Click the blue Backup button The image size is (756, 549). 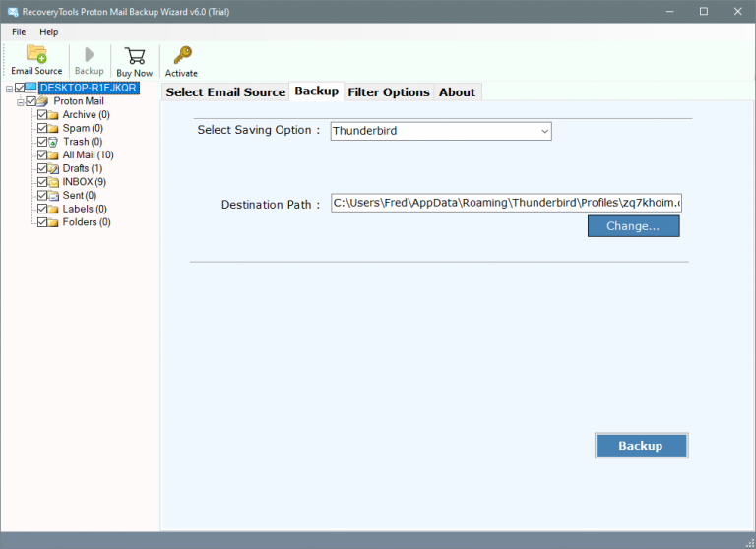point(641,446)
